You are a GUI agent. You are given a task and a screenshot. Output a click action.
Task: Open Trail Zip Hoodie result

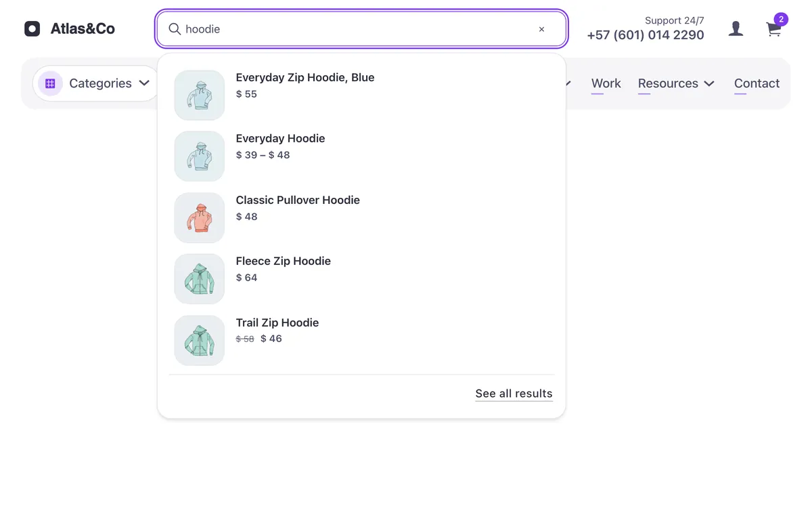pyautogui.click(x=361, y=340)
